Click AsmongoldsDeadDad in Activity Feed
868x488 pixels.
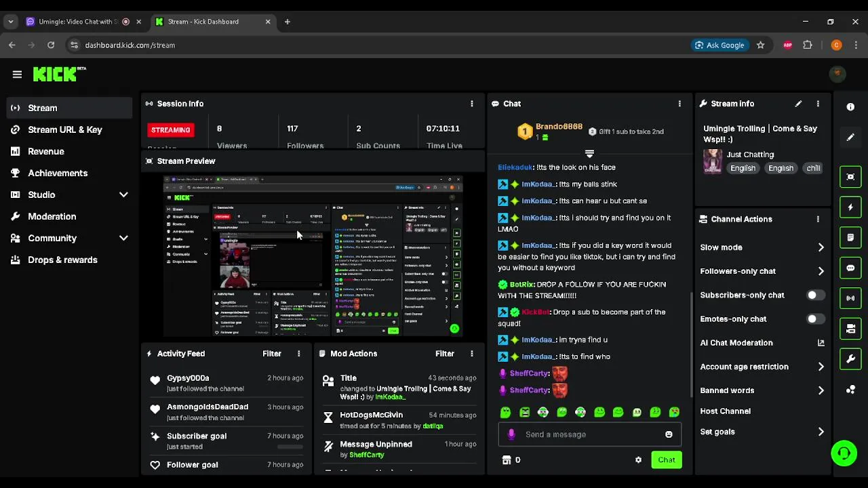[x=208, y=407]
